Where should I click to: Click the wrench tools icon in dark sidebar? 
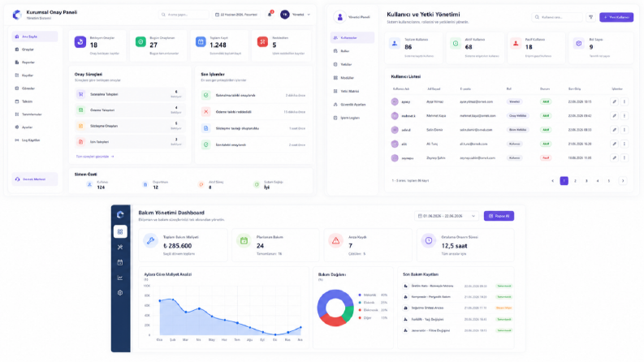click(x=120, y=247)
